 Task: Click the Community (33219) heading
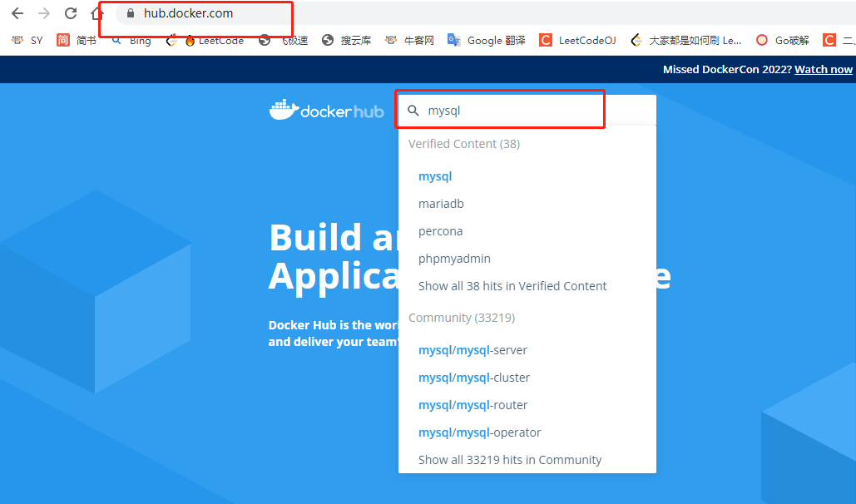[462, 318]
